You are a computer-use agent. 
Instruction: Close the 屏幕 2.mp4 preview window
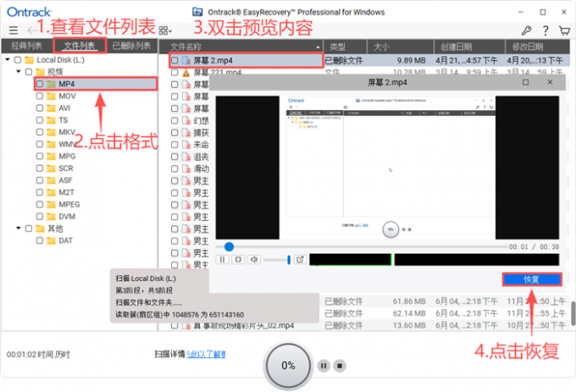[550, 82]
